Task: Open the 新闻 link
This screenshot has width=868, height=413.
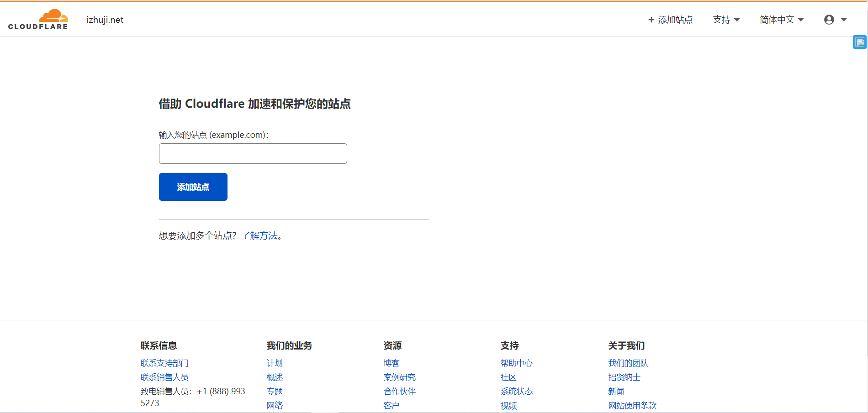Action: (x=616, y=392)
